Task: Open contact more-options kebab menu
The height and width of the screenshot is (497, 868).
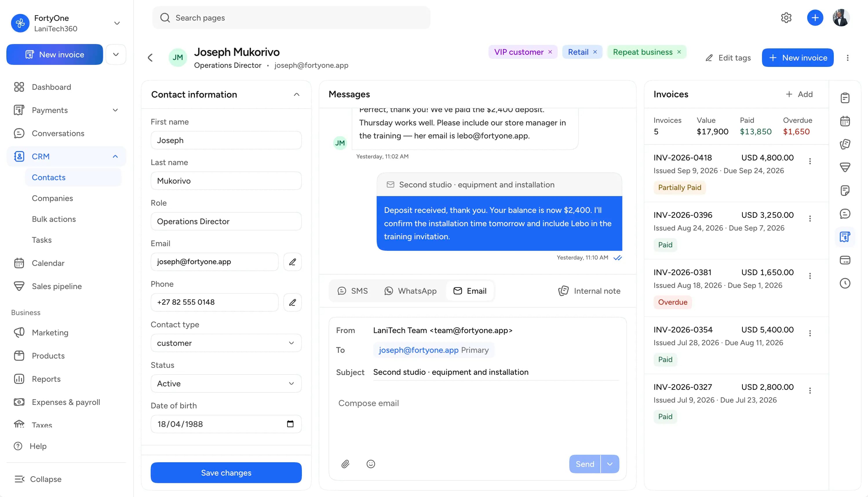Action: tap(847, 58)
